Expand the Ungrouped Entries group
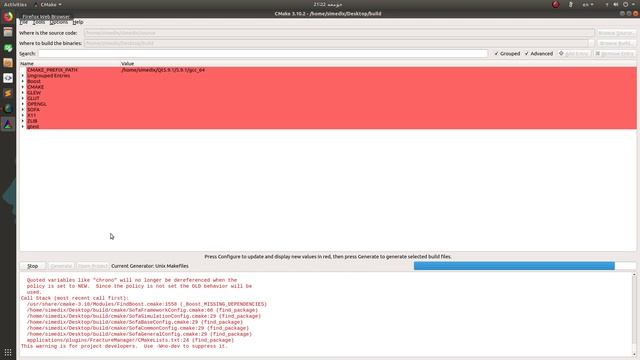Image resolution: width=640 pixels, height=360 pixels. (x=23, y=76)
